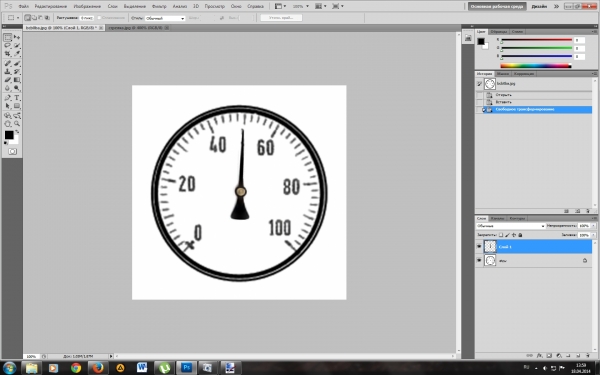Switch to the Каналы tab
The image size is (600, 375).
tap(497, 218)
